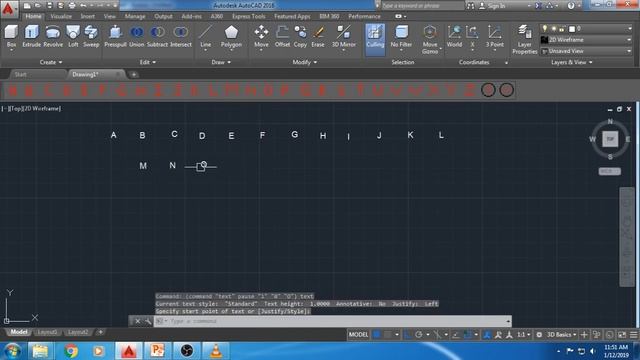Click the Union boolean tool
640x360 pixels.
(x=137, y=37)
